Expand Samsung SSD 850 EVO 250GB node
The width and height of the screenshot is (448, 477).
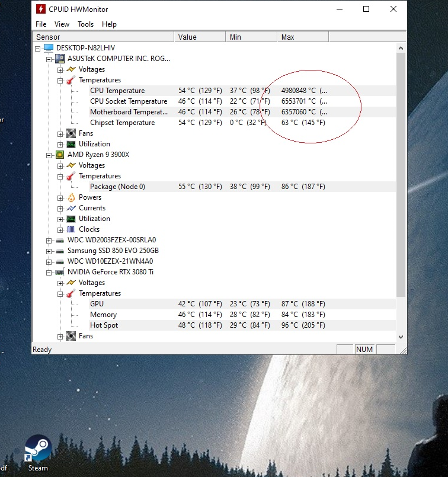(x=49, y=251)
